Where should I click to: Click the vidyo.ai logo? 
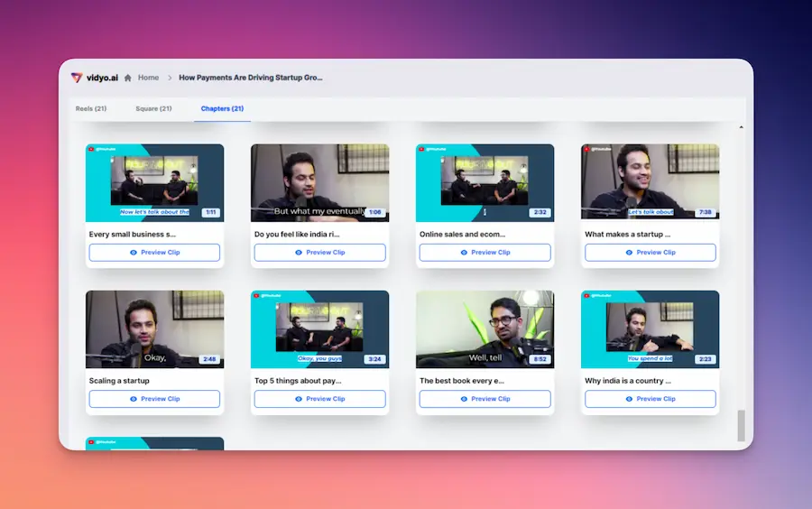tap(94, 78)
